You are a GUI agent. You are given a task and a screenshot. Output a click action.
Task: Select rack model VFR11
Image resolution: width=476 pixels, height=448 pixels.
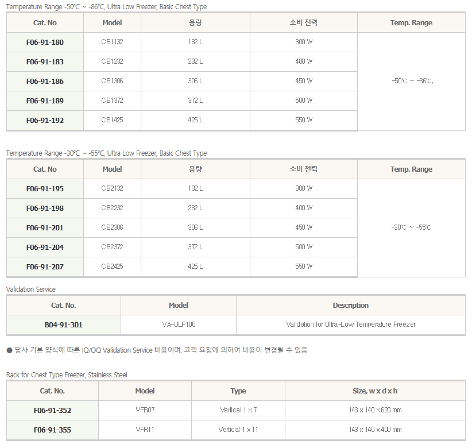(145, 430)
